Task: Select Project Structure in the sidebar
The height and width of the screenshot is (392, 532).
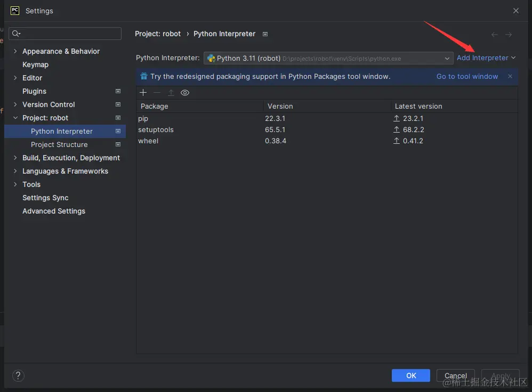Action: coord(59,144)
